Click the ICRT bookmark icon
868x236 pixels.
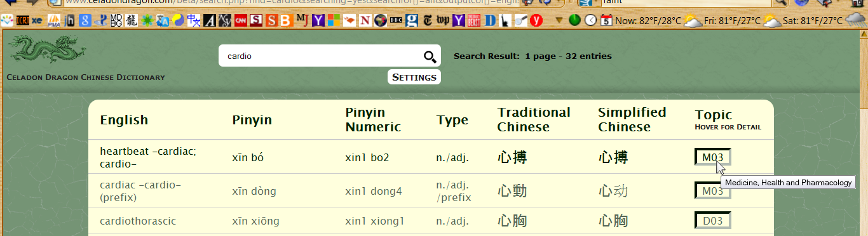(x=23, y=20)
